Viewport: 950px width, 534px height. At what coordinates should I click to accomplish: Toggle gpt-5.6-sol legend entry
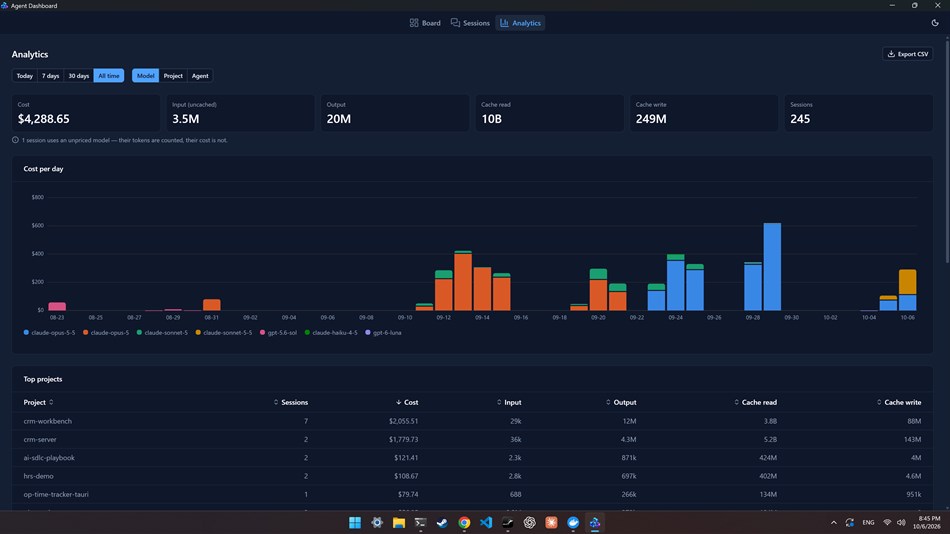coord(278,332)
